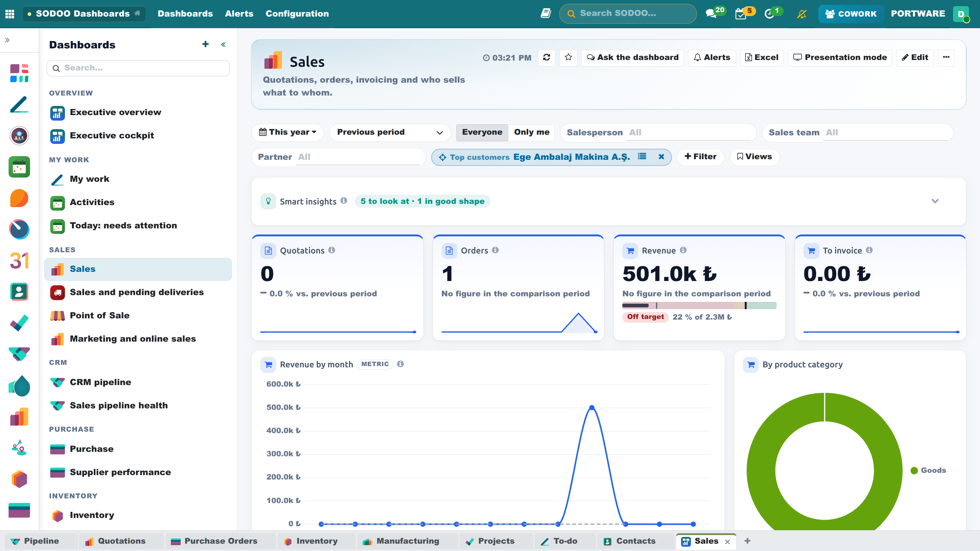Viewport: 980px width, 551px height.
Task: Show Smart insights info tooltip
Action: [344, 201]
